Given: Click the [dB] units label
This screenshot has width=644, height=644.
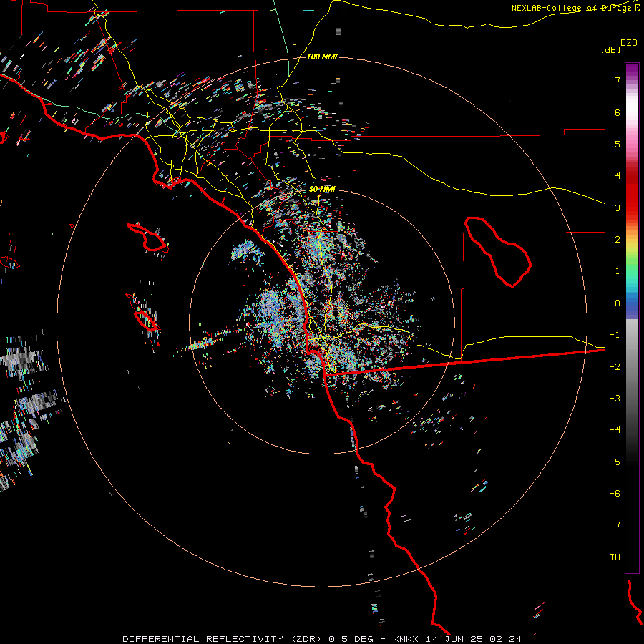Looking at the screenshot, I should coord(610,49).
